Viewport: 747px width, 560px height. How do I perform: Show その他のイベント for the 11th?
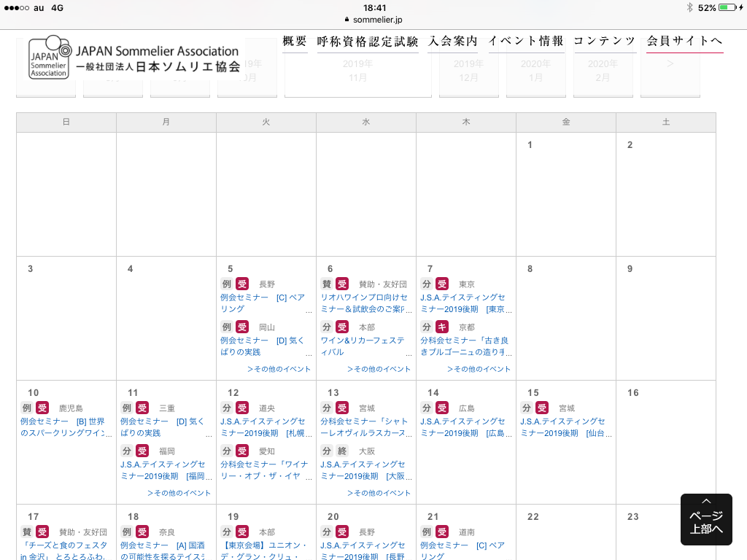coord(179,493)
